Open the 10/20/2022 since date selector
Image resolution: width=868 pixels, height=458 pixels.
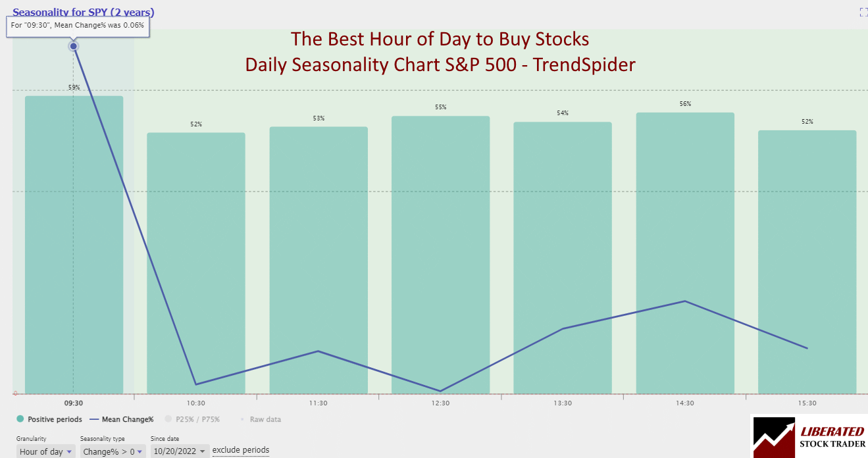[x=178, y=451]
